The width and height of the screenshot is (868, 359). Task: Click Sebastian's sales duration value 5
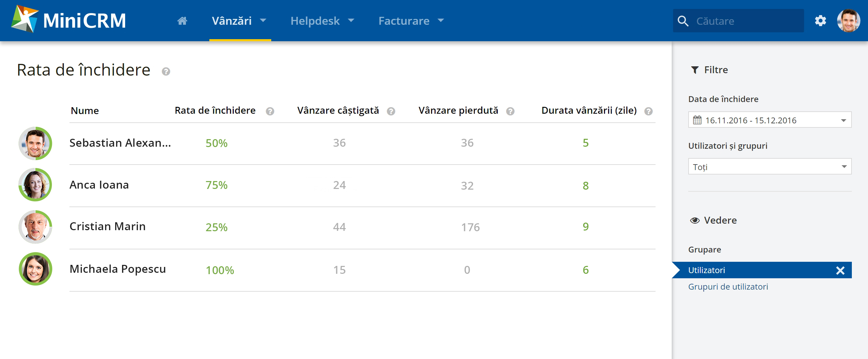coord(586,143)
